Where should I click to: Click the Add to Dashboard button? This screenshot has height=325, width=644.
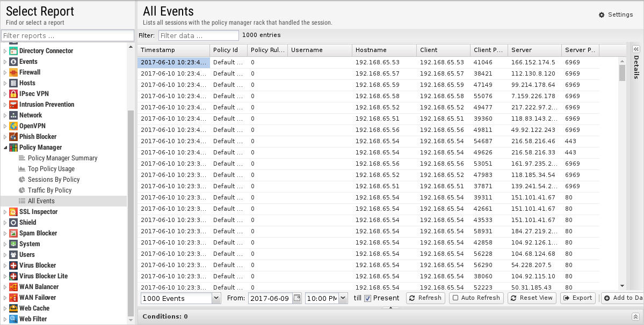(x=623, y=298)
